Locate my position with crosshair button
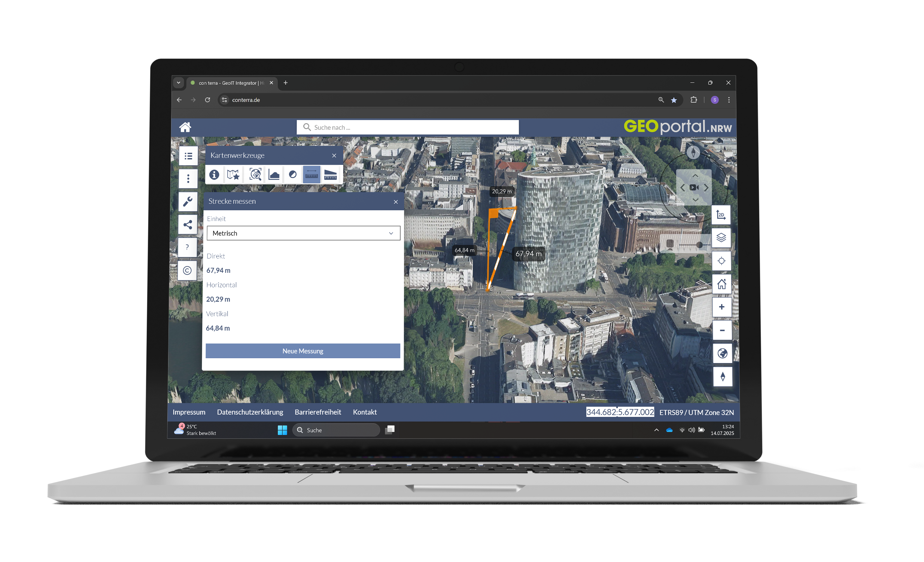This screenshot has height=562, width=924. [721, 261]
